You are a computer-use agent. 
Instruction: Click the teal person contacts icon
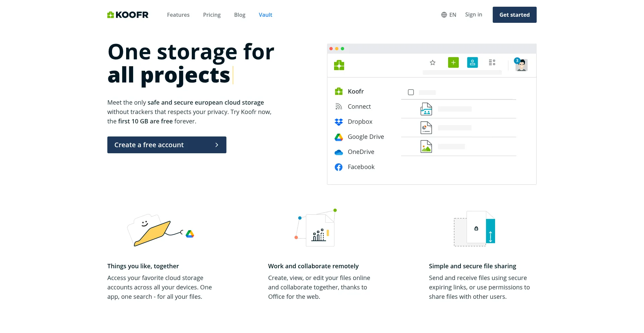coord(472,62)
